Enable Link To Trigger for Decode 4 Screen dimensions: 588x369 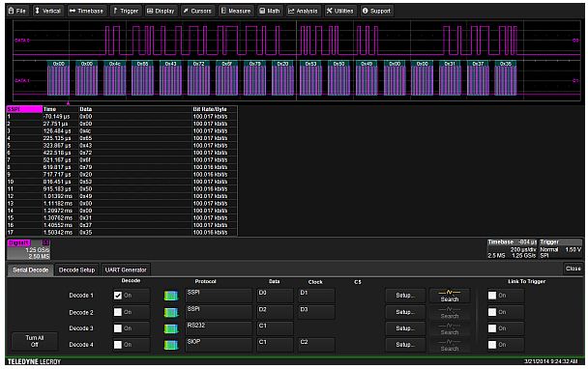pyautogui.click(x=492, y=345)
